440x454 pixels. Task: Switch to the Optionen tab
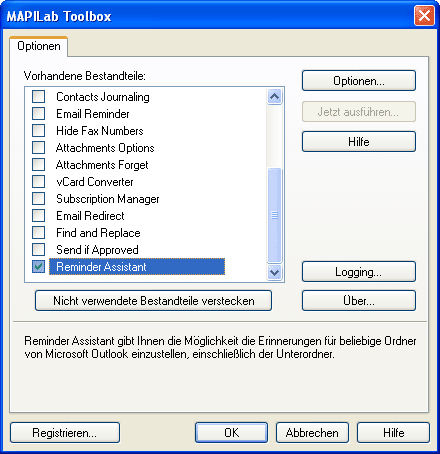(x=39, y=46)
